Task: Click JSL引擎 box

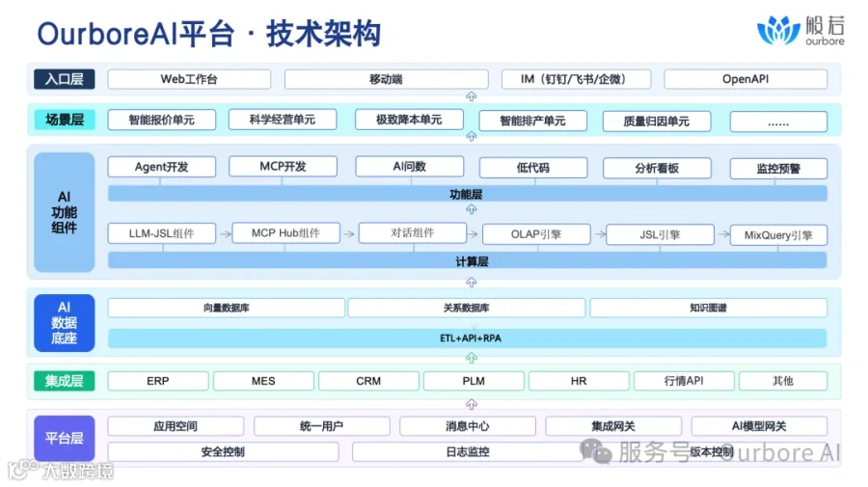Action: (660, 234)
